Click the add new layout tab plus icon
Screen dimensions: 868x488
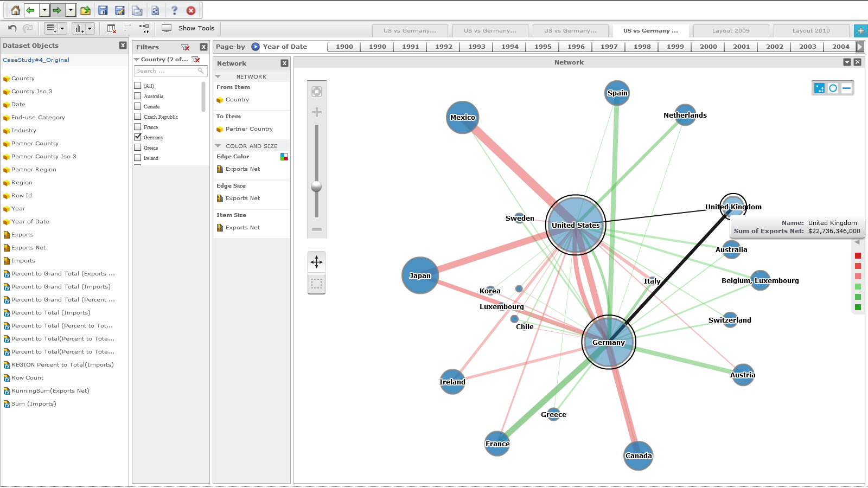[860, 31]
